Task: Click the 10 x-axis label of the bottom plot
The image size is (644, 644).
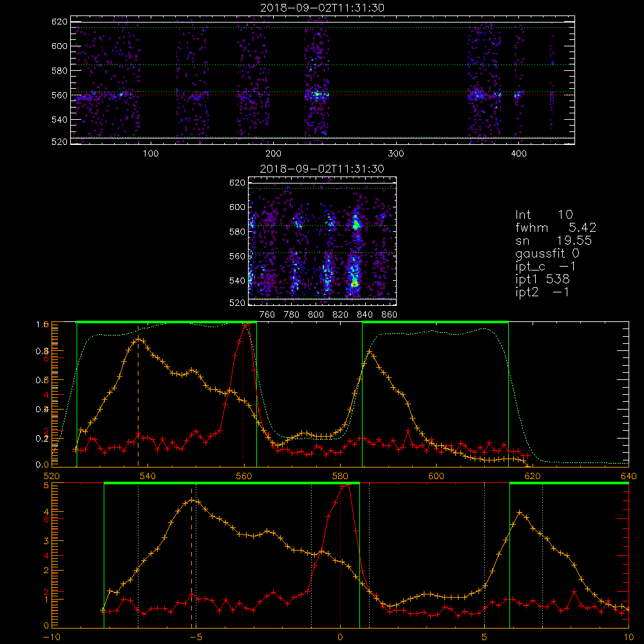Action: [629, 638]
